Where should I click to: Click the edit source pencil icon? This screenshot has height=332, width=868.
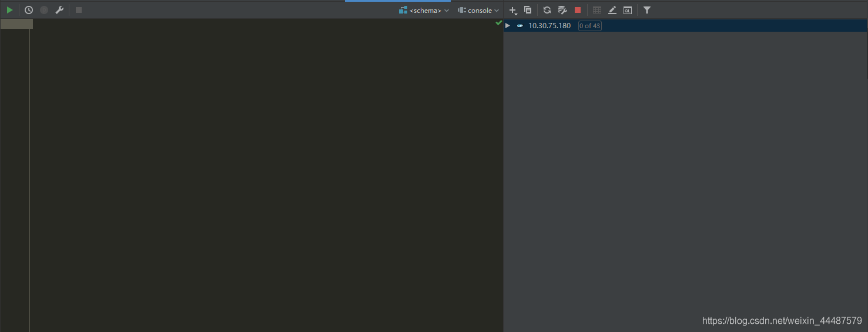tap(612, 10)
